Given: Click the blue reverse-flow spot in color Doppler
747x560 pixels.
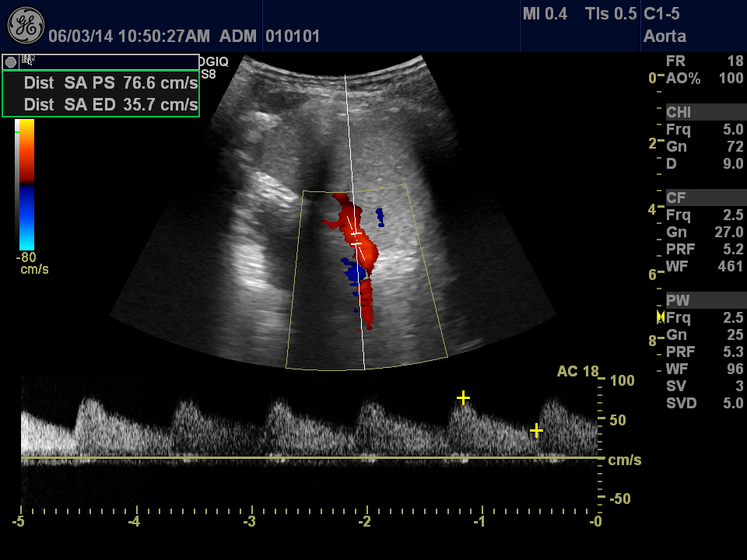Looking at the screenshot, I should (x=356, y=274).
